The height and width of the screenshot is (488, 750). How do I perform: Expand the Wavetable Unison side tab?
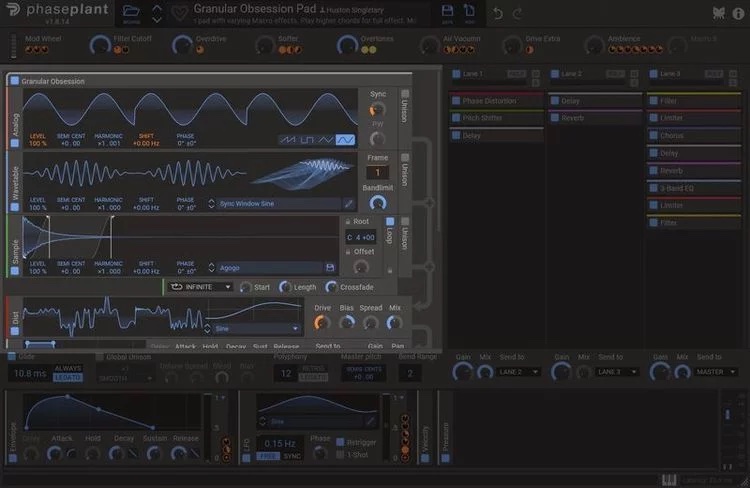coord(405,175)
